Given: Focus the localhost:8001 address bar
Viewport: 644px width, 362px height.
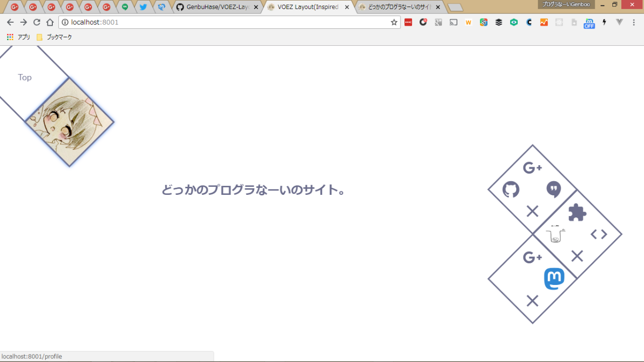Looking at the screenshot, I should [x=226, y=22].
